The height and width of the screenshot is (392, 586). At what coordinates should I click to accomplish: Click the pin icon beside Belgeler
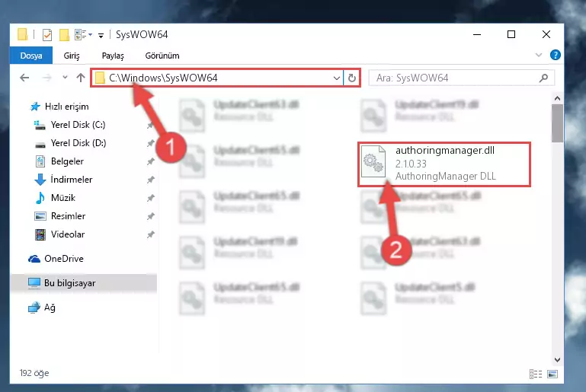[150, 161]
